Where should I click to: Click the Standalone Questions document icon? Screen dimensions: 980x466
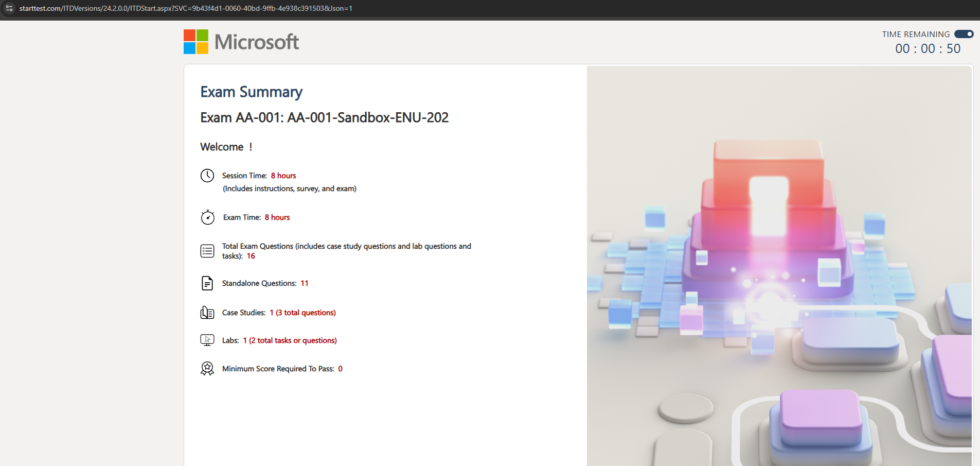(207, 283)
